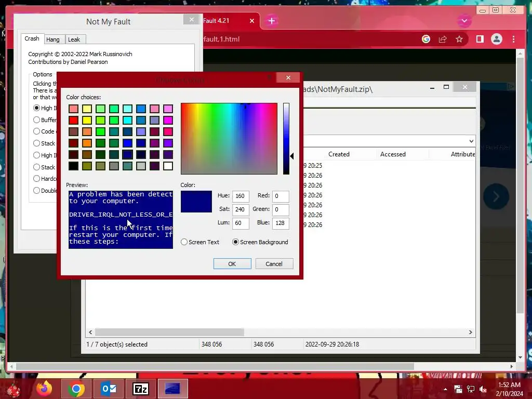This screenshot has height=399, width=532.
Task: Click the address bar URL fault,1.html
Action: [x=221, y=39]
